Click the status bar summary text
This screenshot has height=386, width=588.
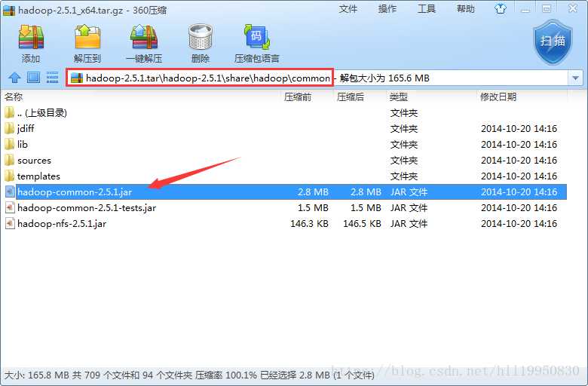189,375
